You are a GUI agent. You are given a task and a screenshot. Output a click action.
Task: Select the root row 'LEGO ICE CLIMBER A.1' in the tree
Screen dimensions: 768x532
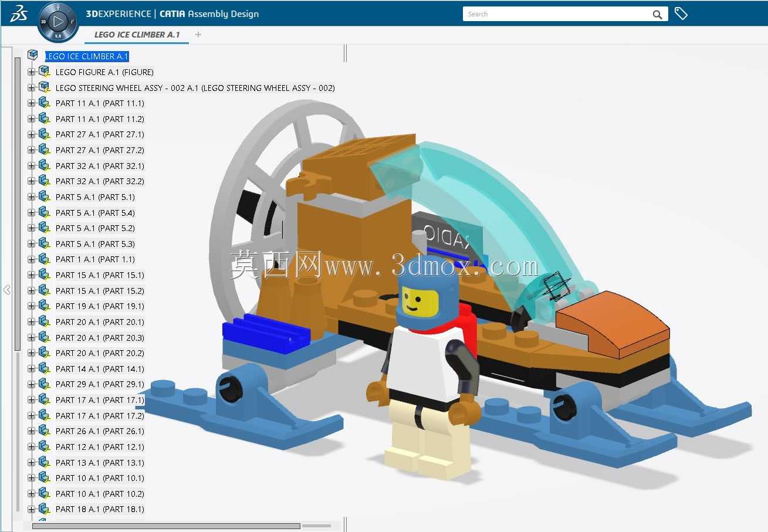pyautogui.click(x=87, y=56)
